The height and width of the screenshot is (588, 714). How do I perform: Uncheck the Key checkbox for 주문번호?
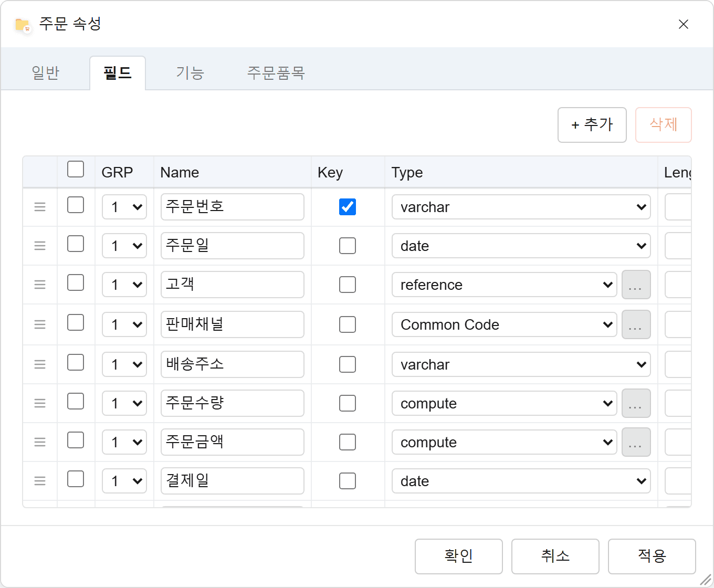(x=348, y=207)
